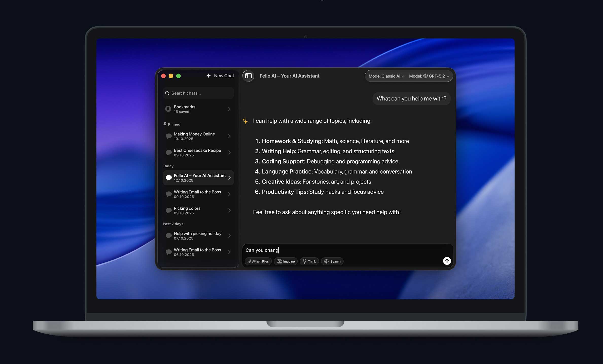Expand the Best Cheesecake Recipe chat chevron

pyautogui.click(x=229, y=152)
